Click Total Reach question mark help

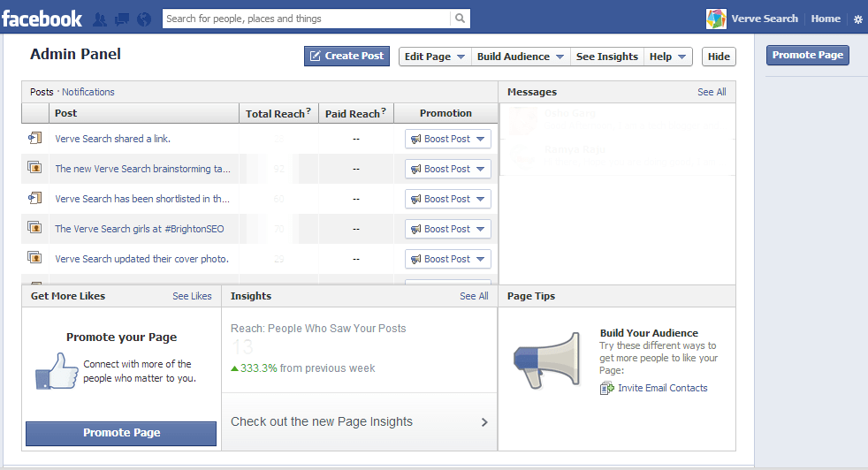[308, 110]
